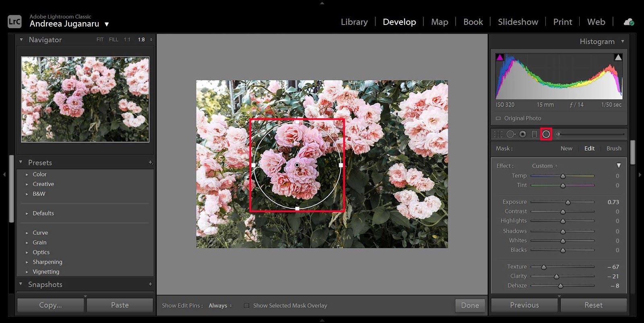Click the right handle of radial mask
Image resolution: width=644 pixels, height=323 pixels.
pos(341,165)
